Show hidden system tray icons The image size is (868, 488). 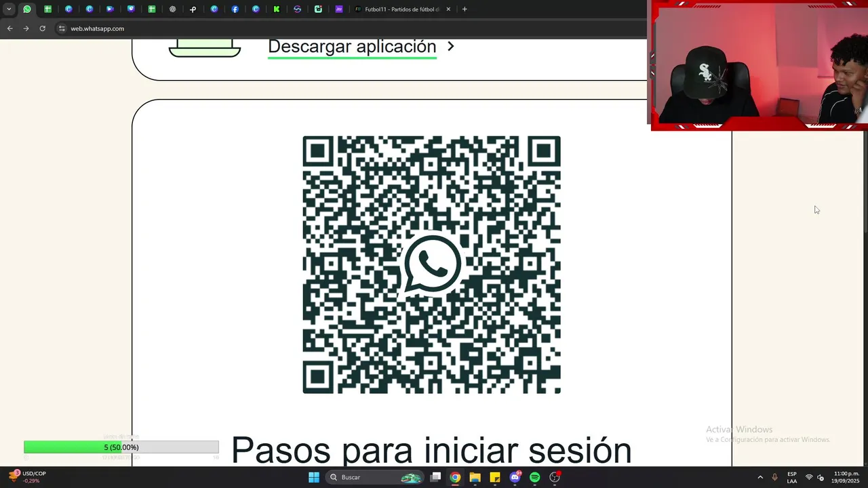coord(760,477)
